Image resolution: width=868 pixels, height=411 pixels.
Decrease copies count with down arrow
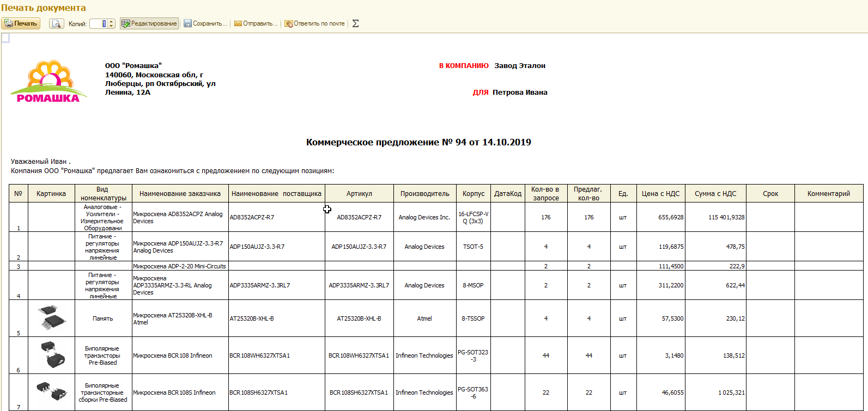(112, 26)
